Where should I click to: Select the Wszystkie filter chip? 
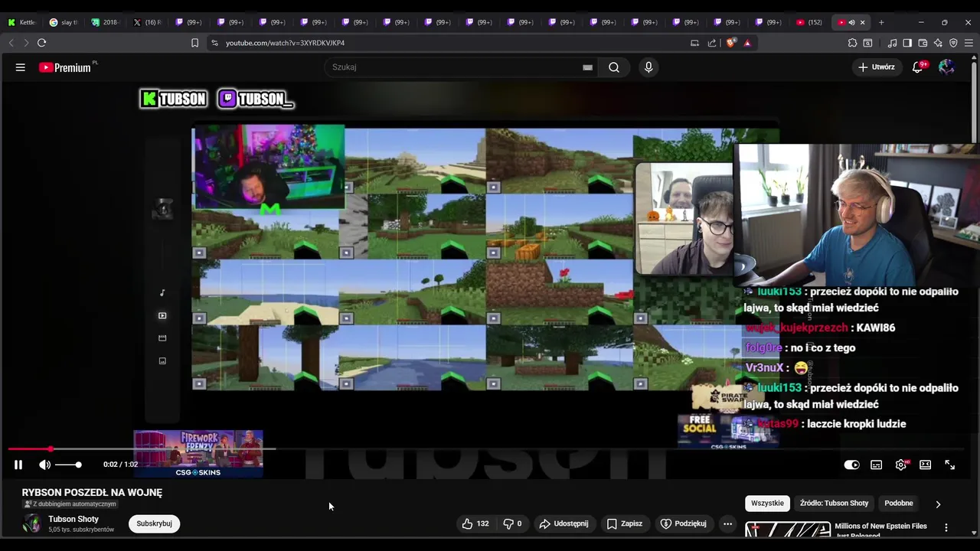coord(767,504)
